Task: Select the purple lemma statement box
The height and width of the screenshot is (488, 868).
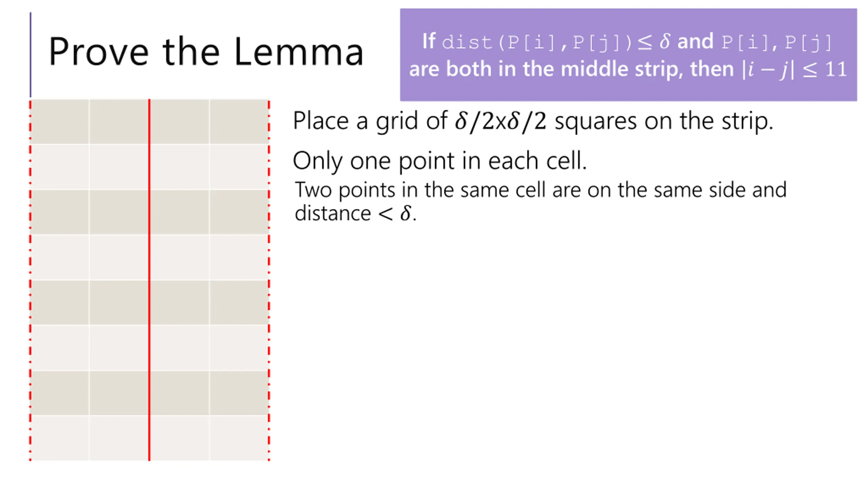Action: pyautogui.click(x=628, y=55)
